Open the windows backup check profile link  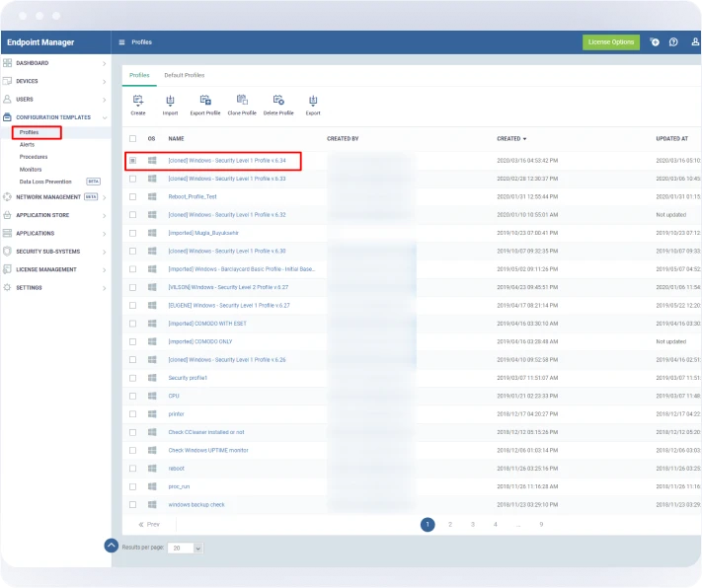(196, 504)
